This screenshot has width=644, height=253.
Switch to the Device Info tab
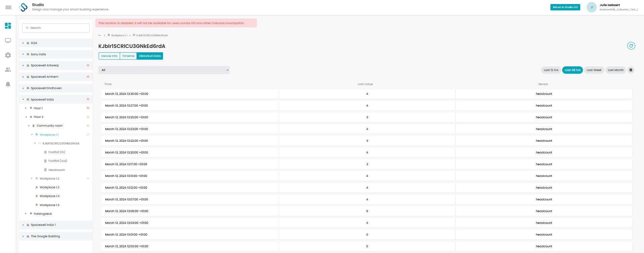tap(109, 56)
